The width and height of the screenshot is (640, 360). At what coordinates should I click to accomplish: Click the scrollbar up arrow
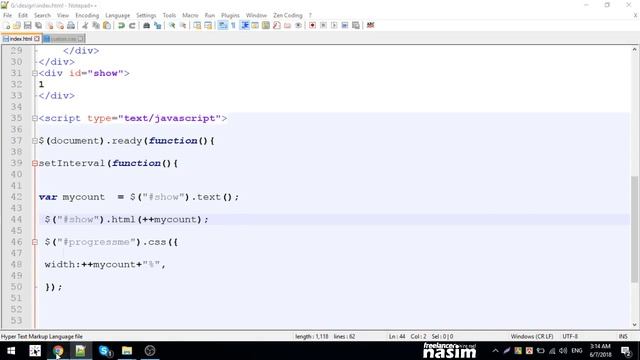point(634,49)
